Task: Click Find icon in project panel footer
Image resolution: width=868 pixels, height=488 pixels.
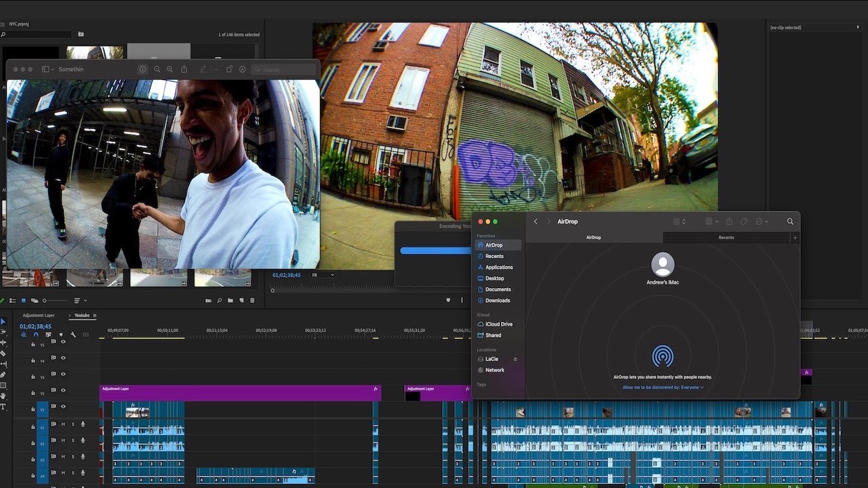Action: point(220,300)
